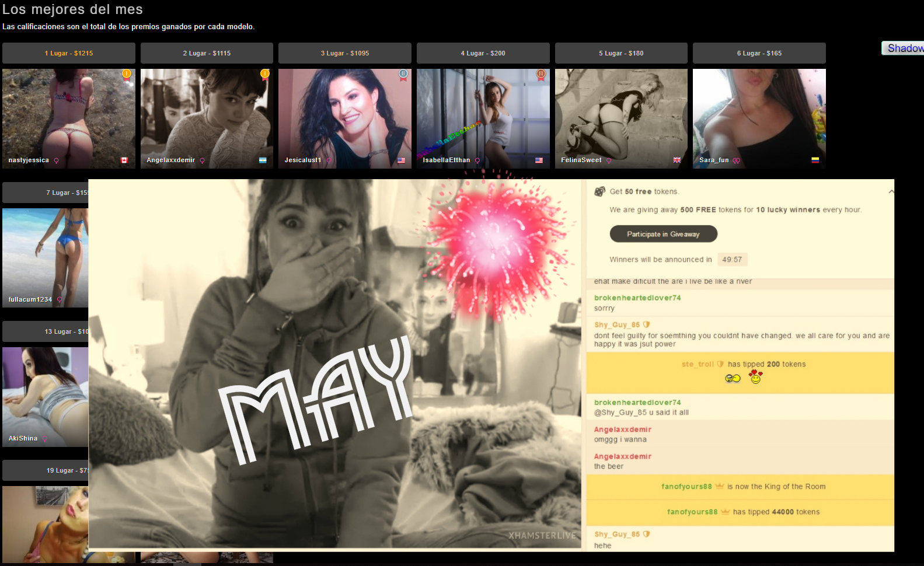Click fanofyours88 in the 44000 tokens tip message
Image resolution: width=924 pixels, height=566 pixels.
[x=692, y=512]
